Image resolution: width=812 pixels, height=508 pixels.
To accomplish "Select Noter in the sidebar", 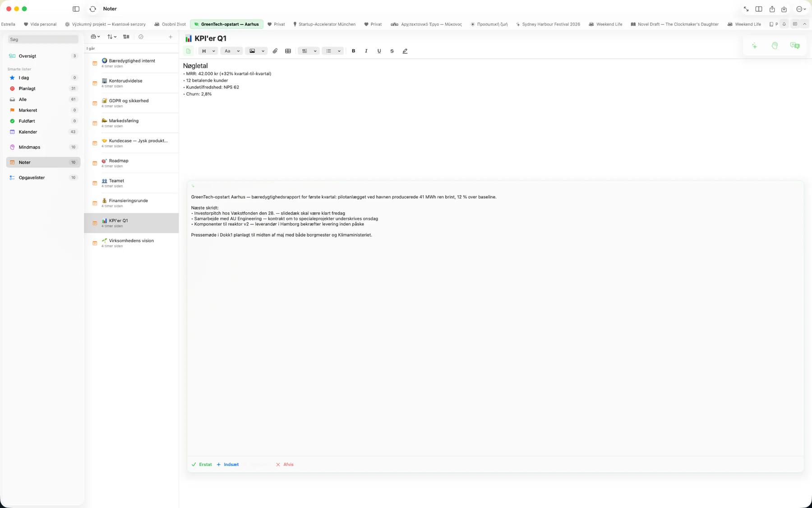I will click(43, 163).
